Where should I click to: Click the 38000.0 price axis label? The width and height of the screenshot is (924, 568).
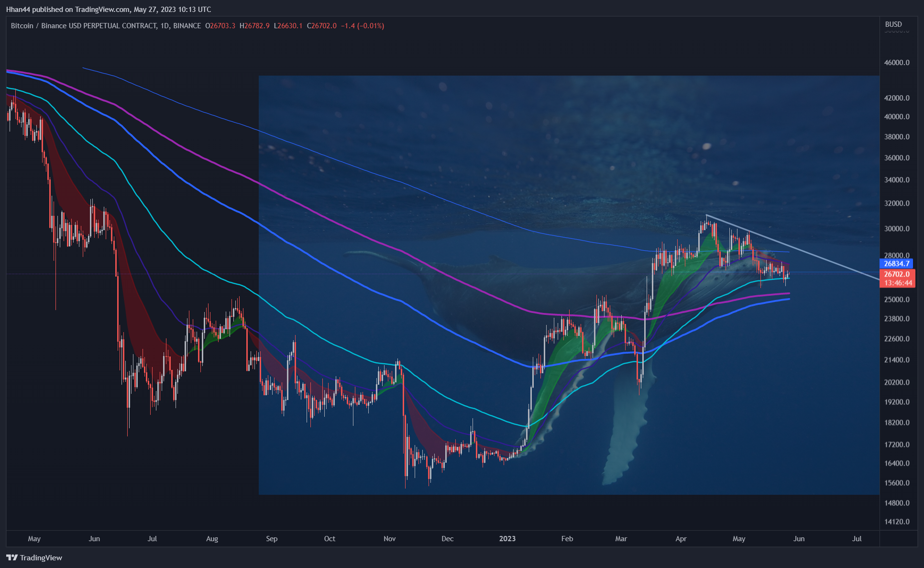coord(897,137)
